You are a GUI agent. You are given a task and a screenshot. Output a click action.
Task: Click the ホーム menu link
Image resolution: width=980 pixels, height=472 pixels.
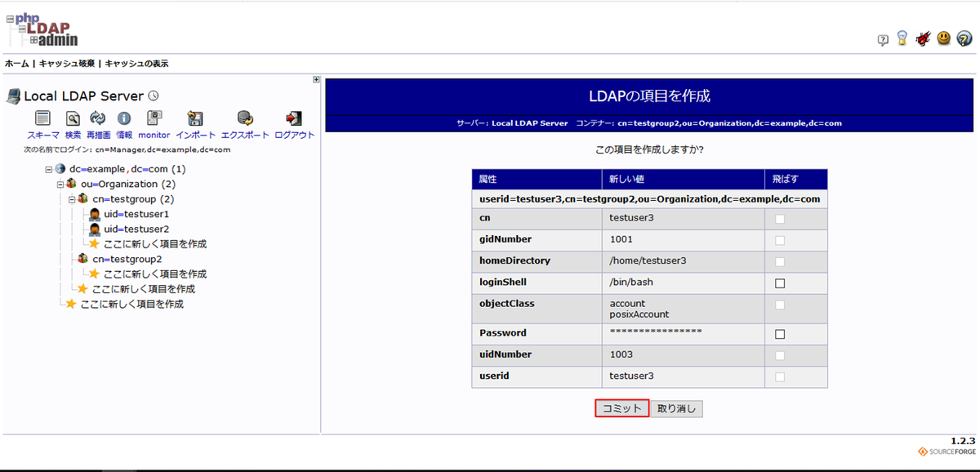click(x=16, y=64)
